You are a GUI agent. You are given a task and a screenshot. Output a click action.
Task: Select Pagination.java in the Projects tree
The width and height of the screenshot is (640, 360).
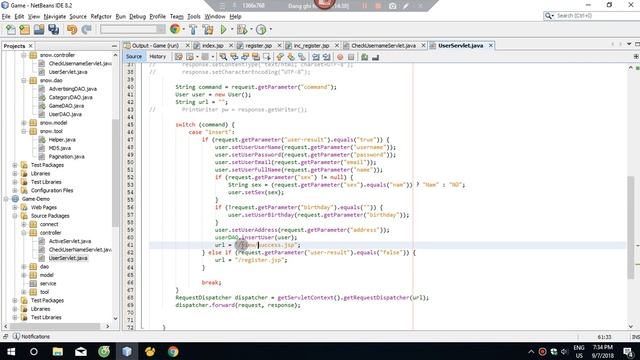(66, 157)
